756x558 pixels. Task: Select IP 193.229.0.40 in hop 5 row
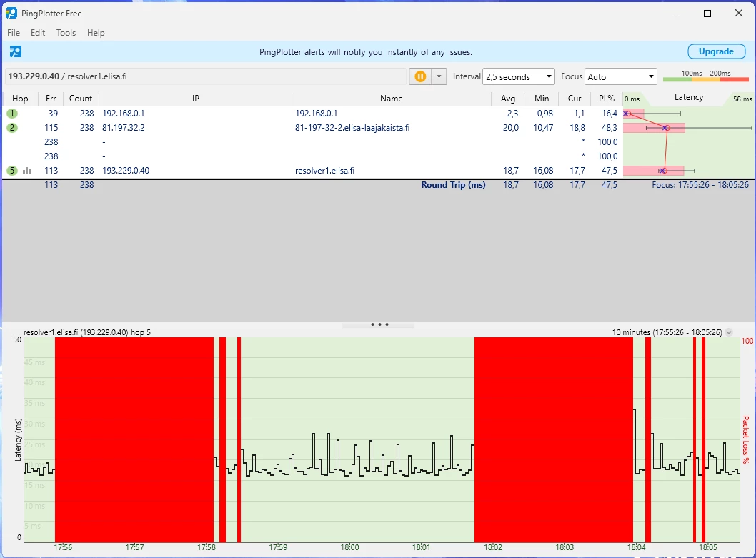click(125, 171)
